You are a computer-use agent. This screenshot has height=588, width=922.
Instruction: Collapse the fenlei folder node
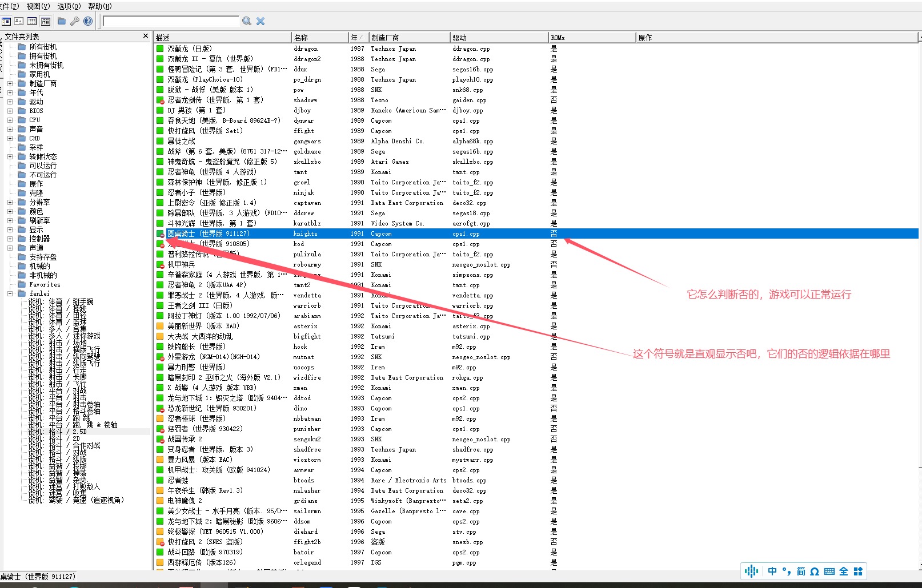[x=10, y=293]
